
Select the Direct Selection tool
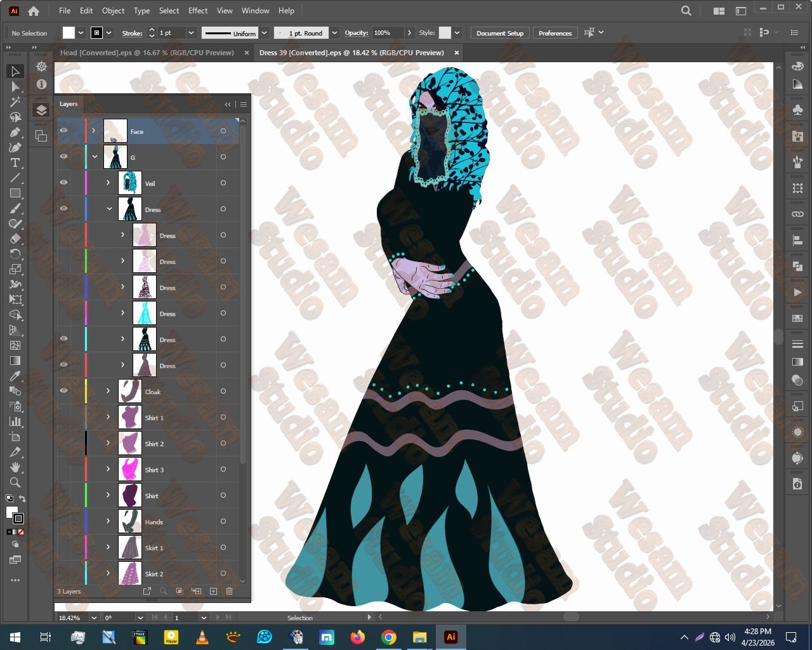(16, 86)
